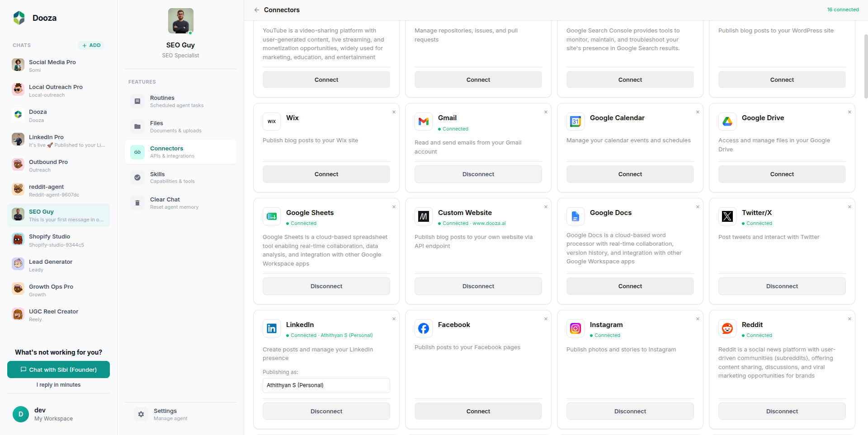
Task: Click the Dooza logo icon
Action: pyautogui.click(x=19, y=18)
